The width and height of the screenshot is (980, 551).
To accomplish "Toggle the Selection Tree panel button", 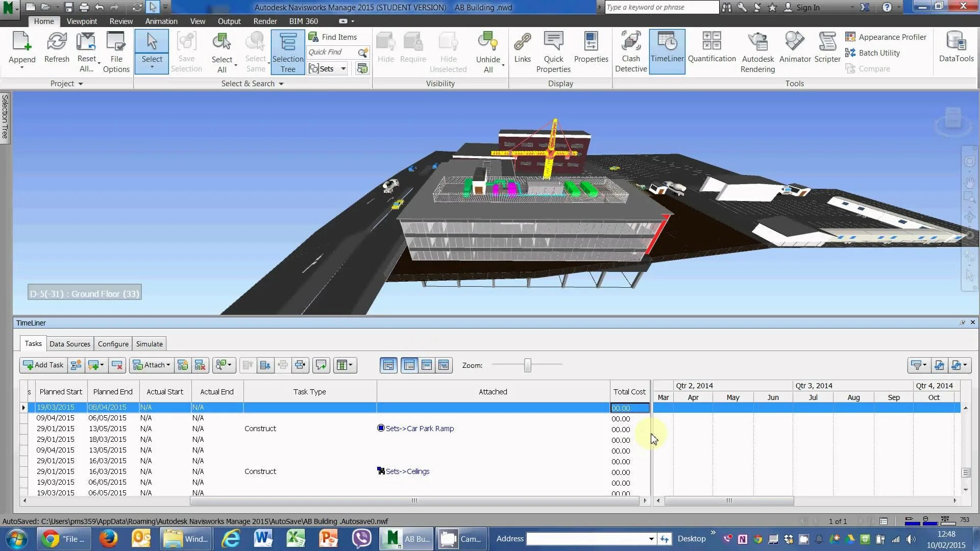I will (288, 52).
